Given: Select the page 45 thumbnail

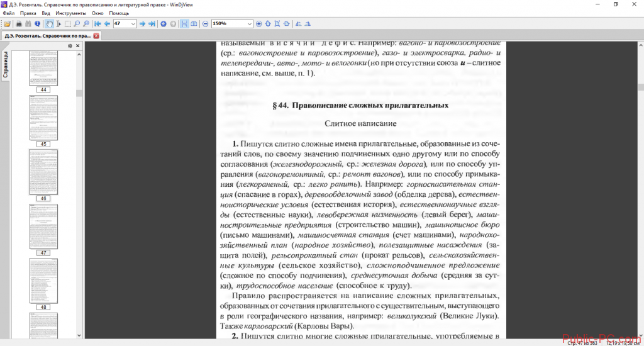Looking at the screenshot, I should click(x=43, y=118).
